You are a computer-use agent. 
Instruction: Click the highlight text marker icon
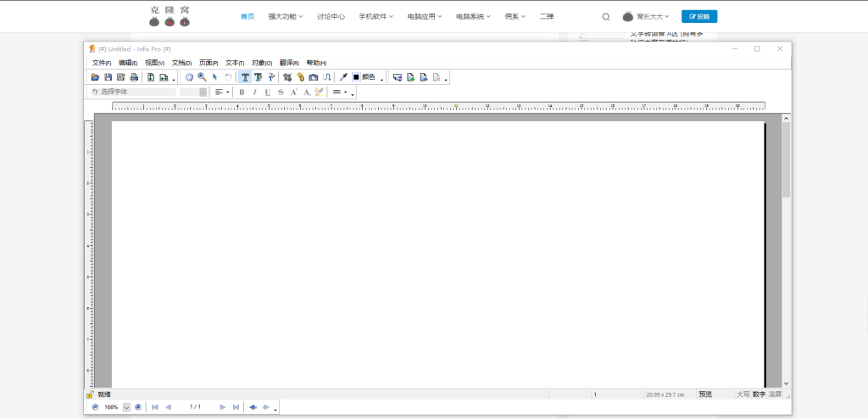319,92
